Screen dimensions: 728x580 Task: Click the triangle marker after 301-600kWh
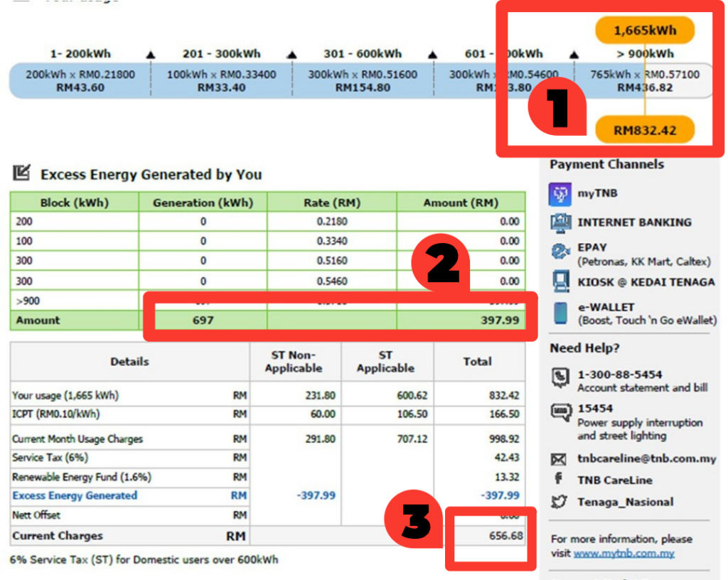click(x=433, y=55)
